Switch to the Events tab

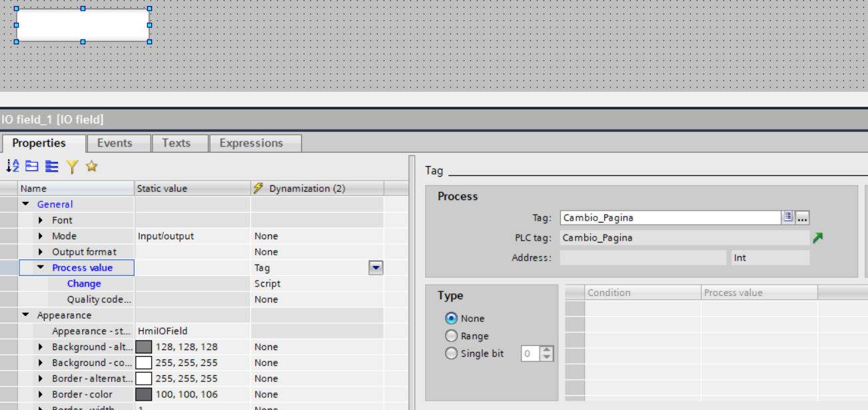tap(115, 143)
